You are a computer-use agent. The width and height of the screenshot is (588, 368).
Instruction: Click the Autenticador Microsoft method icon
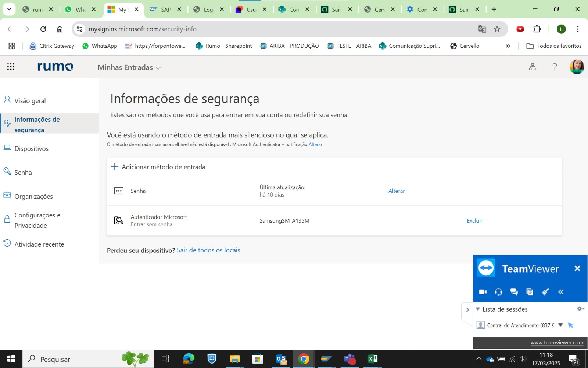[119, 220]
